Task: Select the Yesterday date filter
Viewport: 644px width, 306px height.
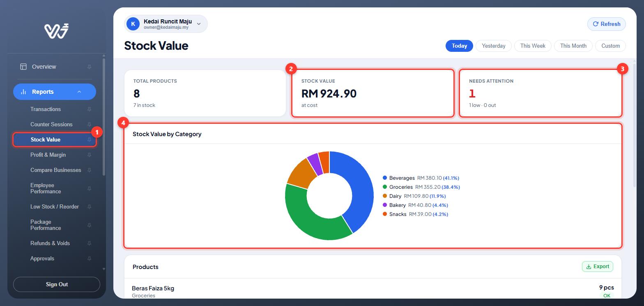Action: pos(493,46)
